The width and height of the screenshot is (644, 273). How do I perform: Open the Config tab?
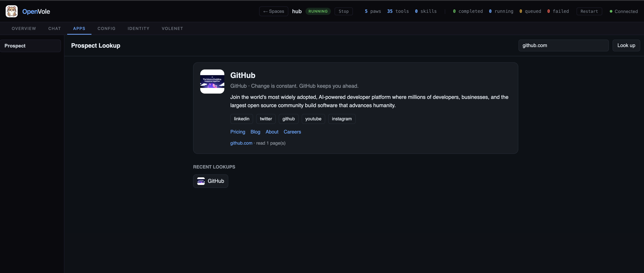coord(107,28)
